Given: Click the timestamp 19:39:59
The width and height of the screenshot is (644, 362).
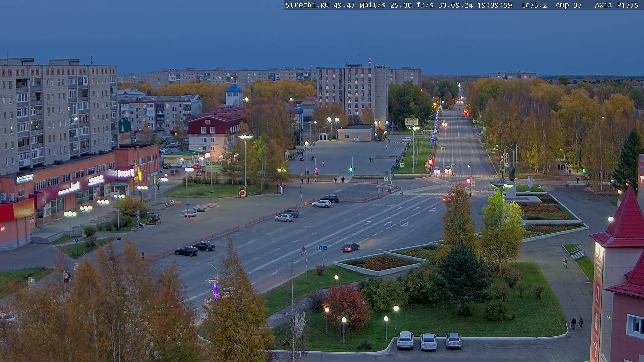Looking at the screenshot, I should [x=494, y=5].
